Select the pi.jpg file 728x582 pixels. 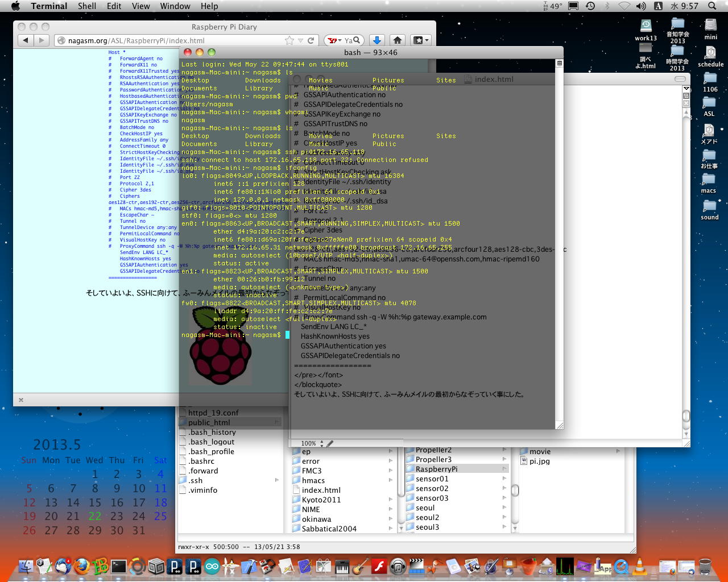pyautogui.click(x=539, y=461)
